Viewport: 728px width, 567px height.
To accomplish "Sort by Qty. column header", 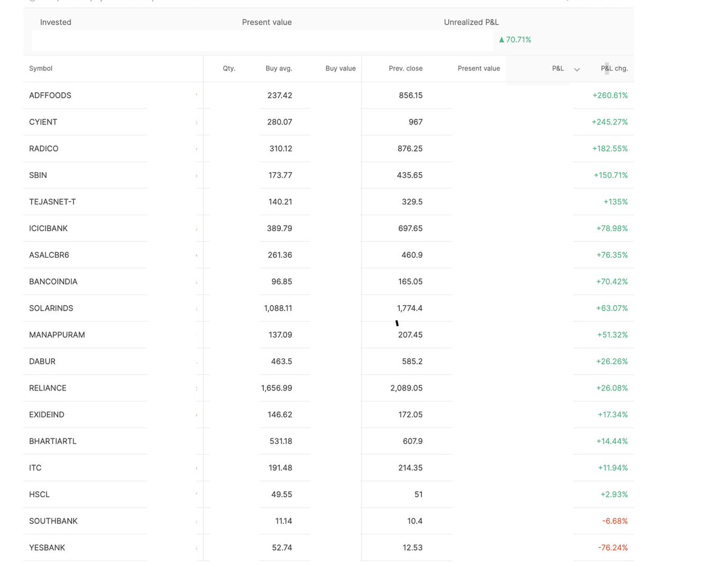I will [x=229, y=69].
